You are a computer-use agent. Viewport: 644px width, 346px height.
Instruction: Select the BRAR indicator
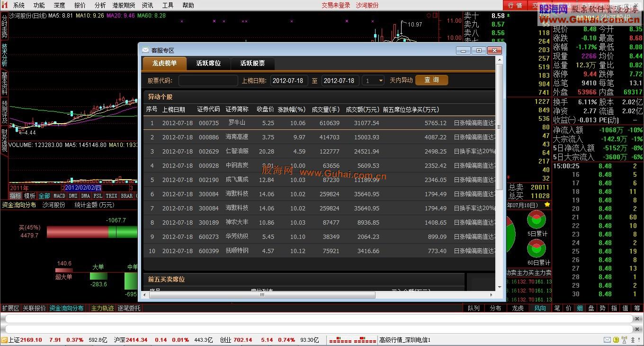coord(127,196)
